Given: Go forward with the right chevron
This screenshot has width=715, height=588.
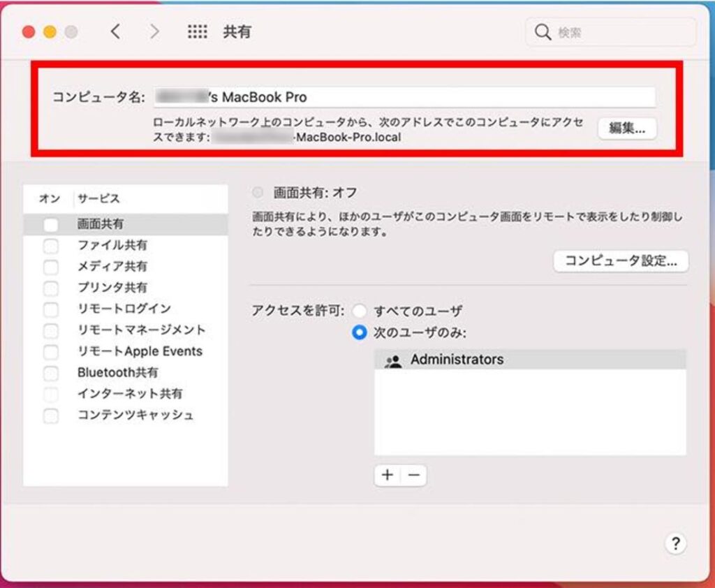Looking at the screenshot, I should click(154, 31).
